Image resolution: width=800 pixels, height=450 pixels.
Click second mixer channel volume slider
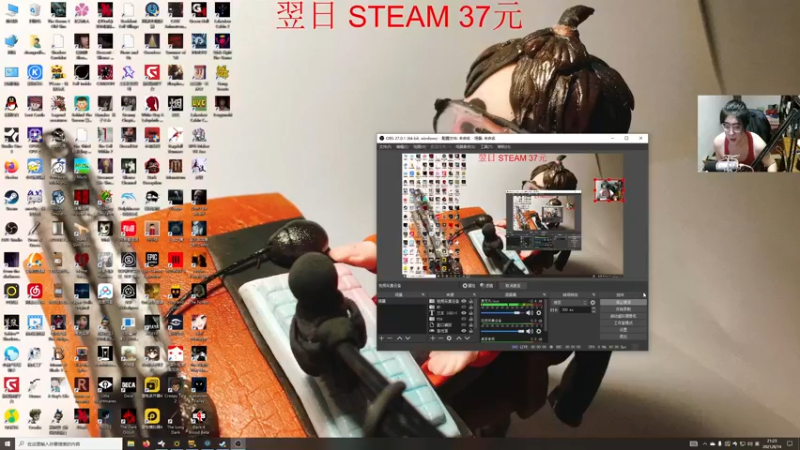coord(503,331)
